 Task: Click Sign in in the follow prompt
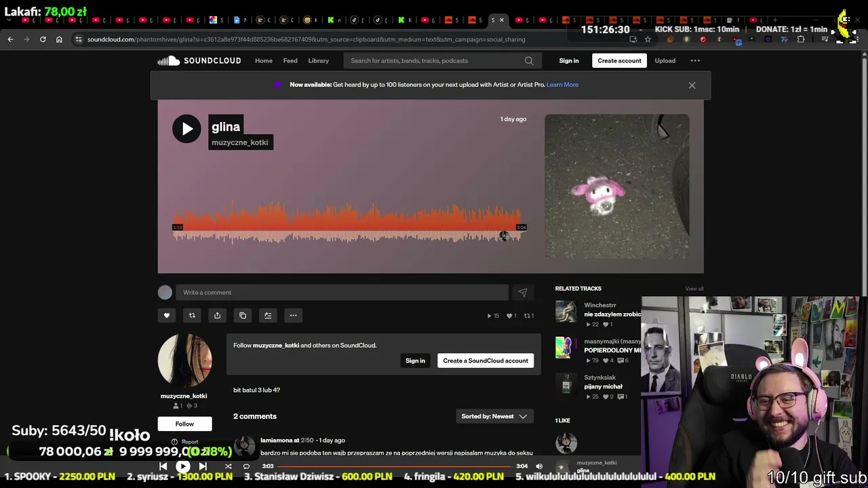[415, 361]
